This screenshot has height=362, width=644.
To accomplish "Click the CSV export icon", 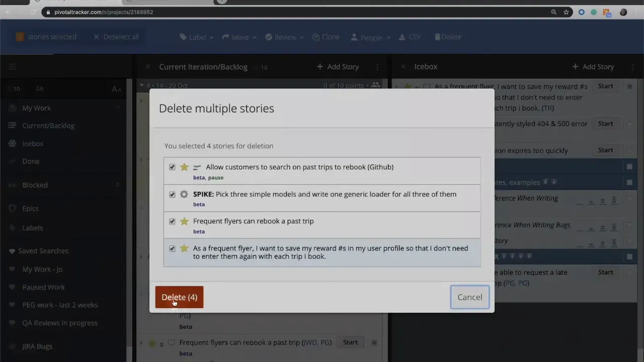I will tap(401, 37).
